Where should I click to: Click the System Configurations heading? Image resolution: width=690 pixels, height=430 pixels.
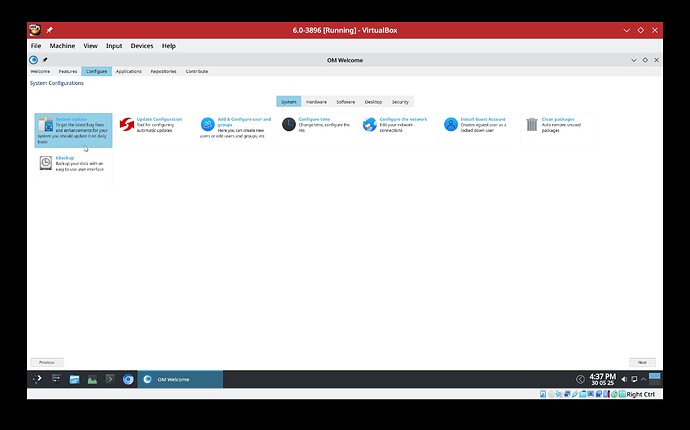[x=57, y=83]
